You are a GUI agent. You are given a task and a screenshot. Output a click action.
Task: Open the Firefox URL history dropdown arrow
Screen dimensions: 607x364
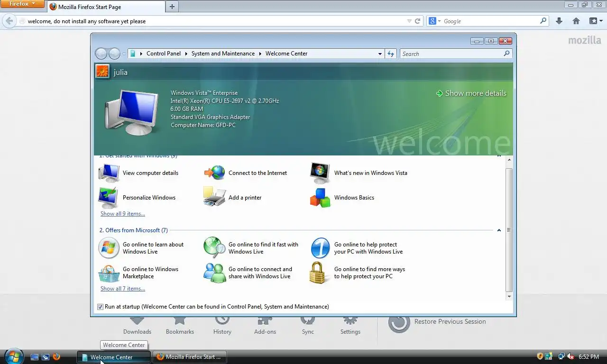click(410, 21)
